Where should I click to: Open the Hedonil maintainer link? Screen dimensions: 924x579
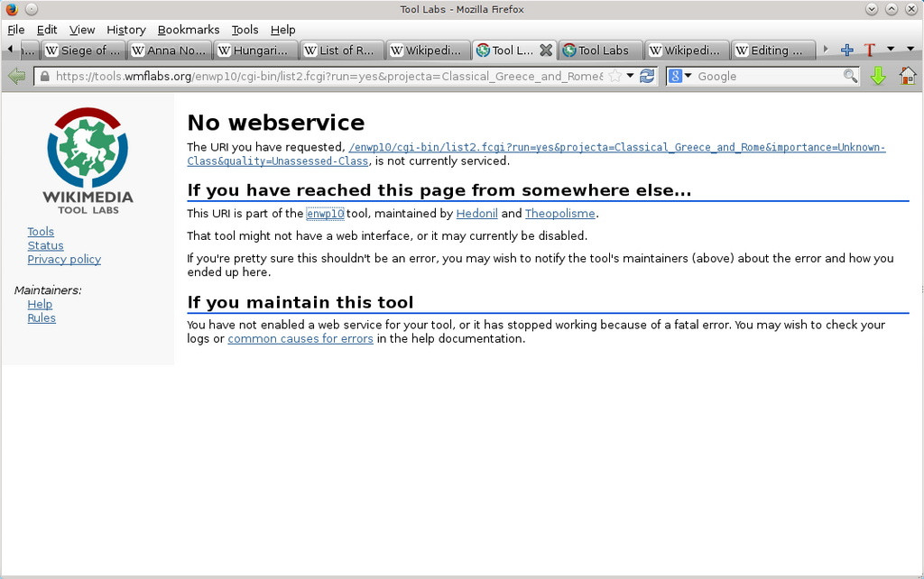pyautogui.click(x=476, y=214)
